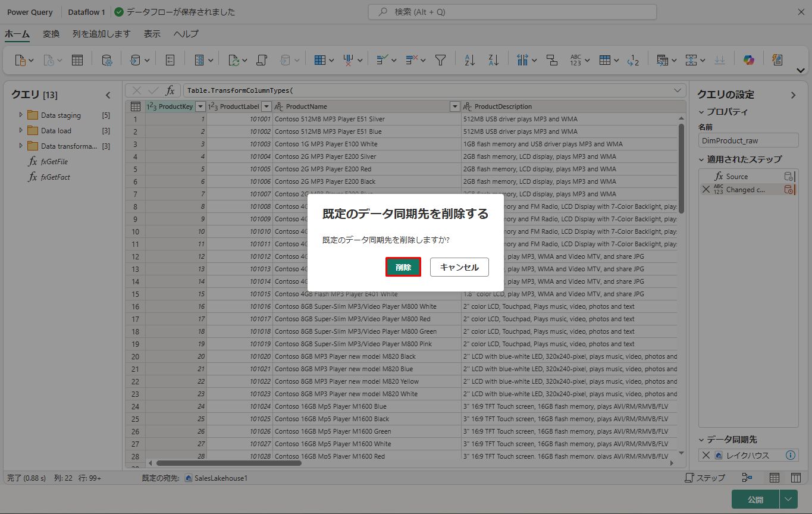This screenshot has width=812, height=514.
Task: Click キャンセル to dismiss the dialog
Action: click(x=459, y=267)
